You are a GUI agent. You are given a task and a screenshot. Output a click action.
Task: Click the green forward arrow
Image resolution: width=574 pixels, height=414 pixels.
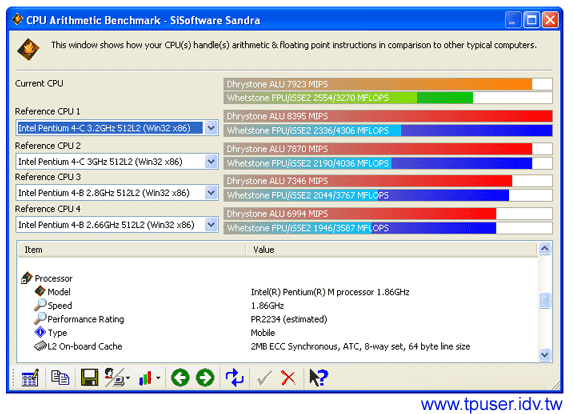pos(205,378)
